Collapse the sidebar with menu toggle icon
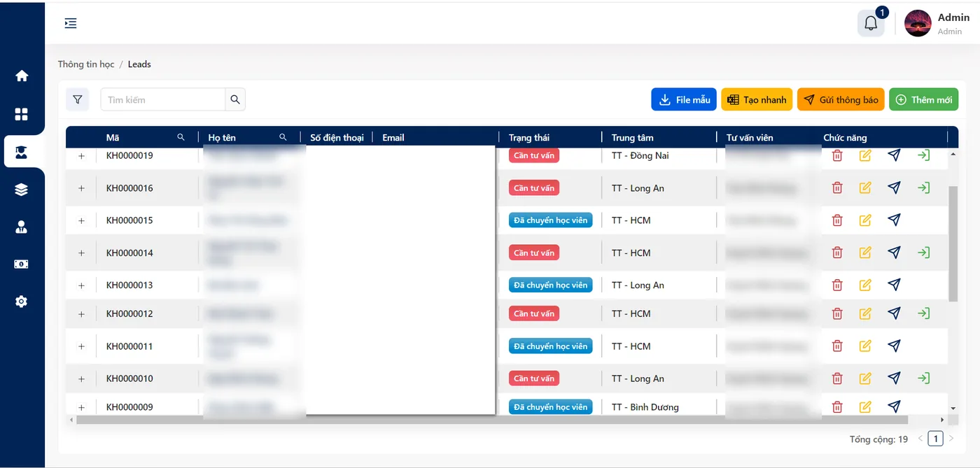The image size is (980, 468). tap(71, 23)
